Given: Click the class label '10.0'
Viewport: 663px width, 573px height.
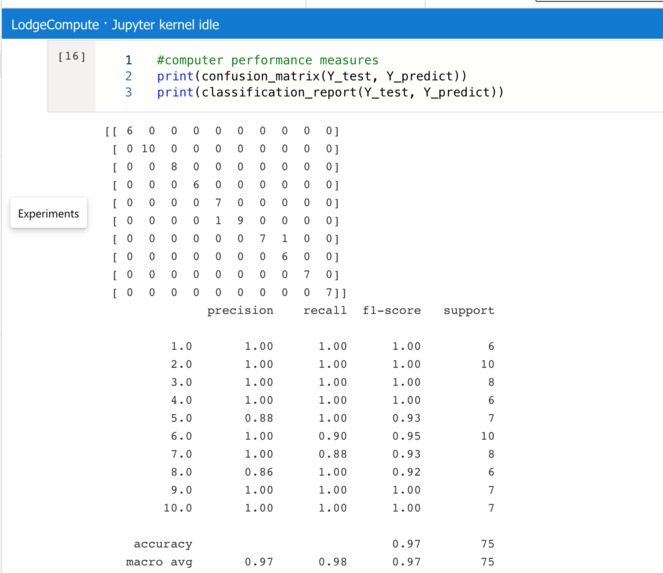Looking at the screenshot, I should pos(178,508).
